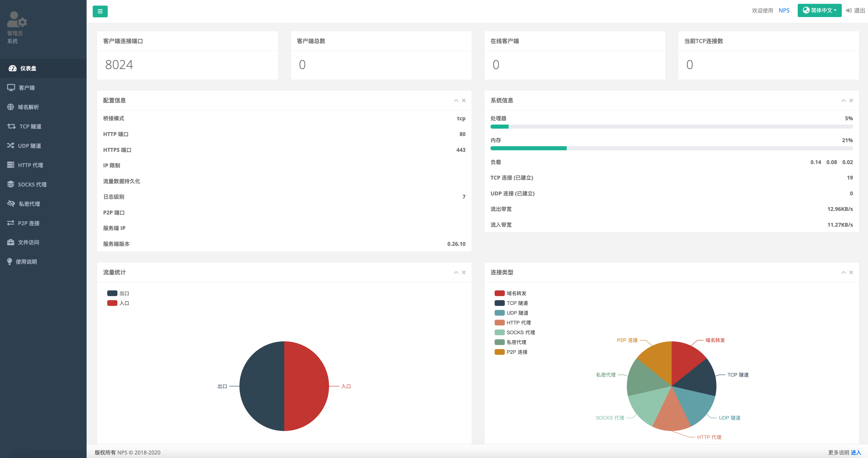The image size is (868, 458).
Task: Click the NPS link in the header
Action: pyautogui.click(x=784, y=10)
